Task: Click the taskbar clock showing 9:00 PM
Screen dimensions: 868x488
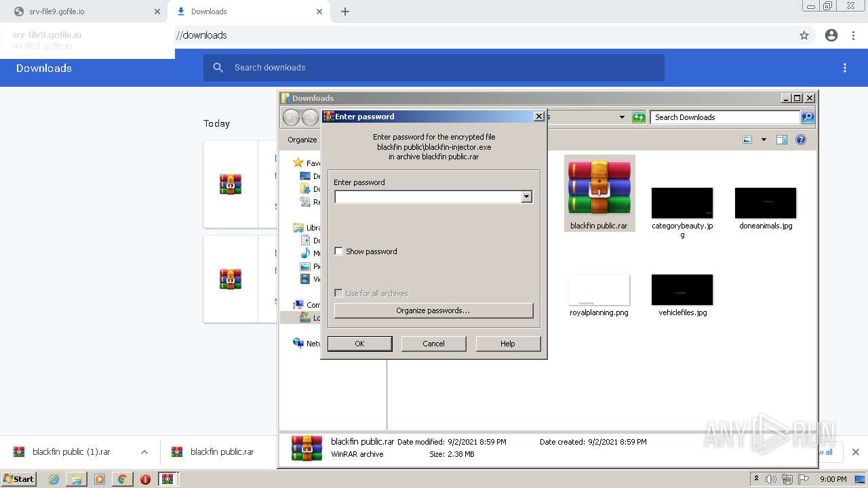Action: (x=833, y=479)
